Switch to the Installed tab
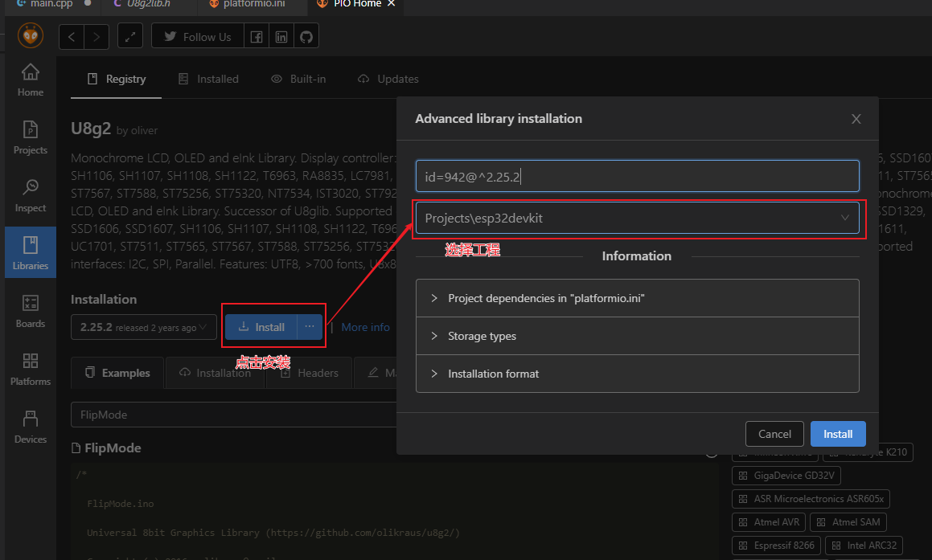The image size is (932, 560). click(x=208, y=79)
